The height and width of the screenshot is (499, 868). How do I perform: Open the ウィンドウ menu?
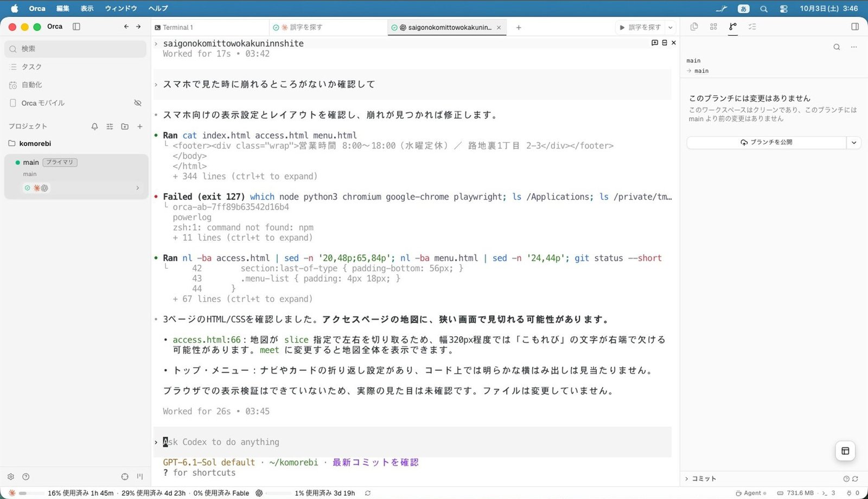[121, 8]
